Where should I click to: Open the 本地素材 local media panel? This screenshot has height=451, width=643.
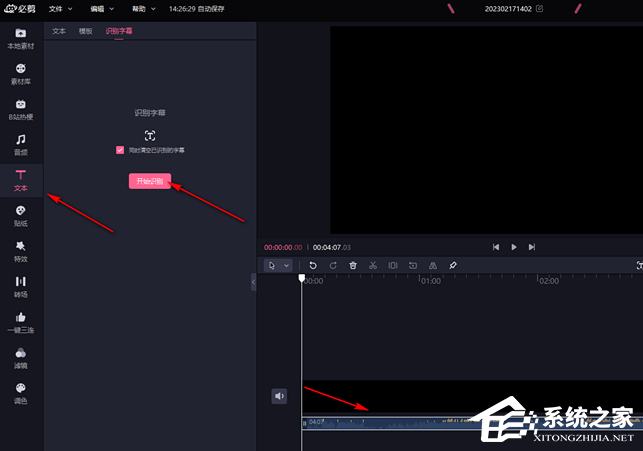click(21, 39)
